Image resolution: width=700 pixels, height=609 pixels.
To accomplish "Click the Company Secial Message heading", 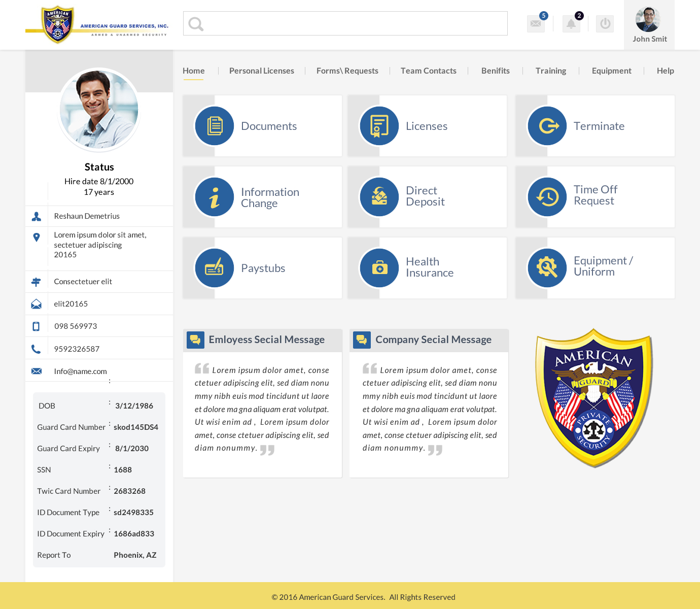I will pyautogui.click(x=434, y=340).
